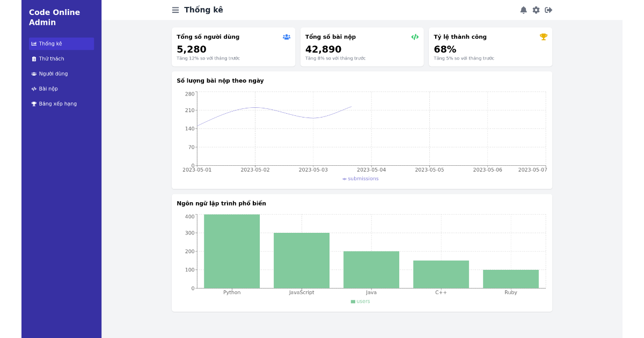
Task: Click the trophy icon on Tỷ lệ thành công card
Action: (x=544, y=36)
